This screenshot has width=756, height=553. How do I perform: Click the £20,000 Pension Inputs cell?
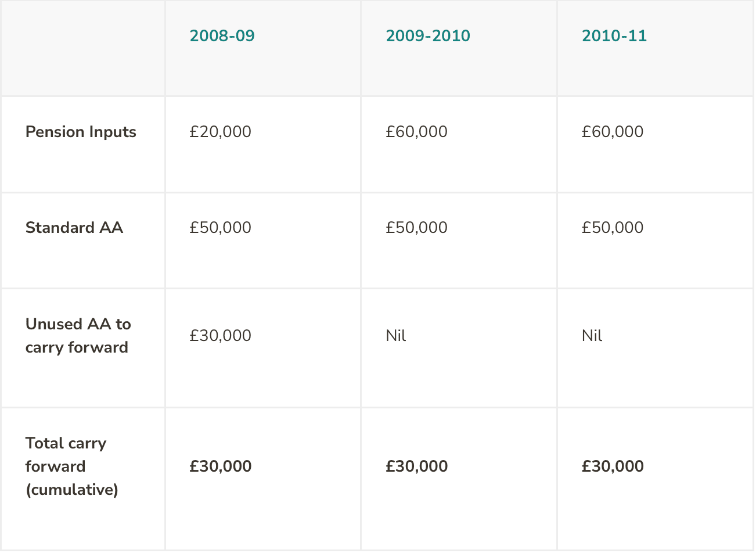click(220, 132)
